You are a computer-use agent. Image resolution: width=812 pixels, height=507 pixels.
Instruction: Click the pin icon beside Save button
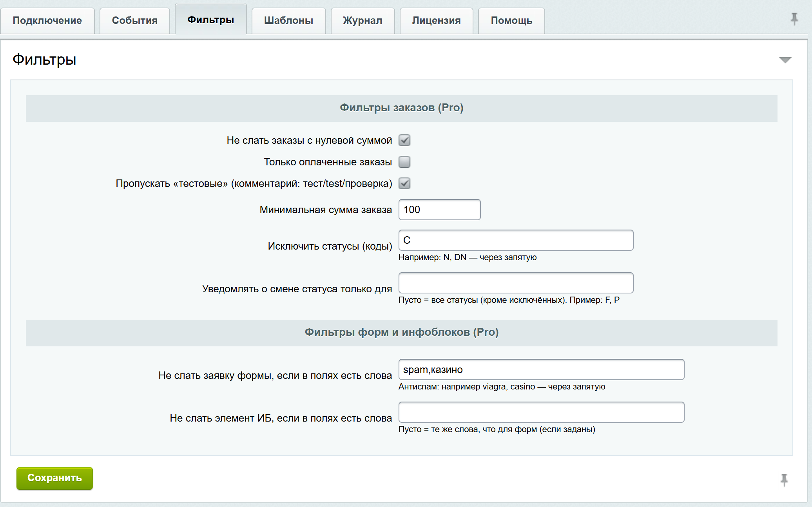[x=784, y=480]
